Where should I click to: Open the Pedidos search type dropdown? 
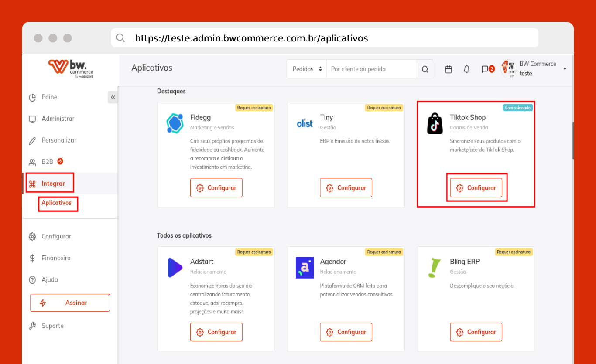coord(307,69)
